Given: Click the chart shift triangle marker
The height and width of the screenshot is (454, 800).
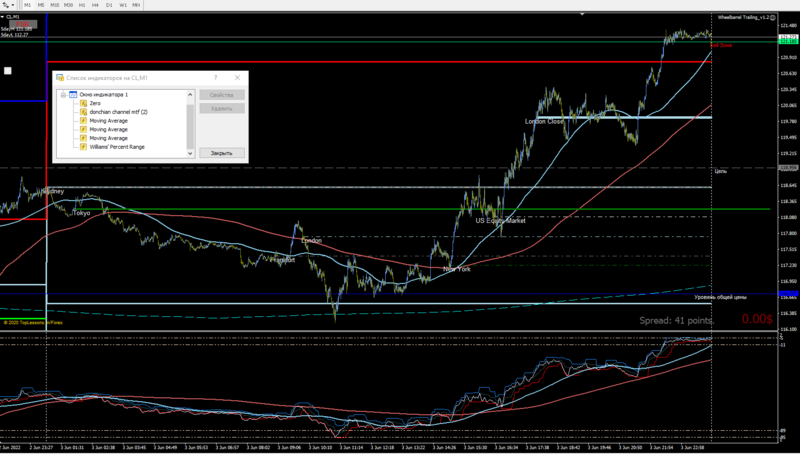Looking at the screenshot, I should pos(582,14).
